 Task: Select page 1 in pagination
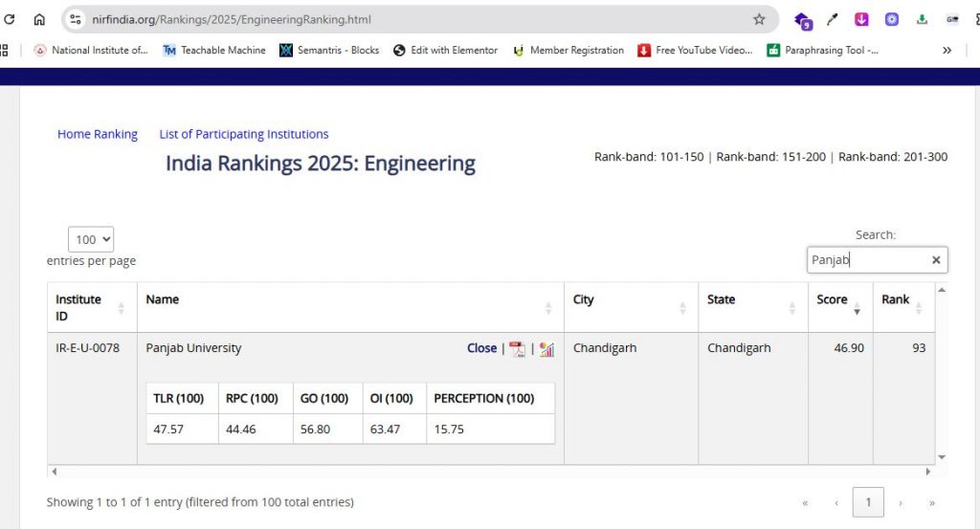click(x=868, y=502)
